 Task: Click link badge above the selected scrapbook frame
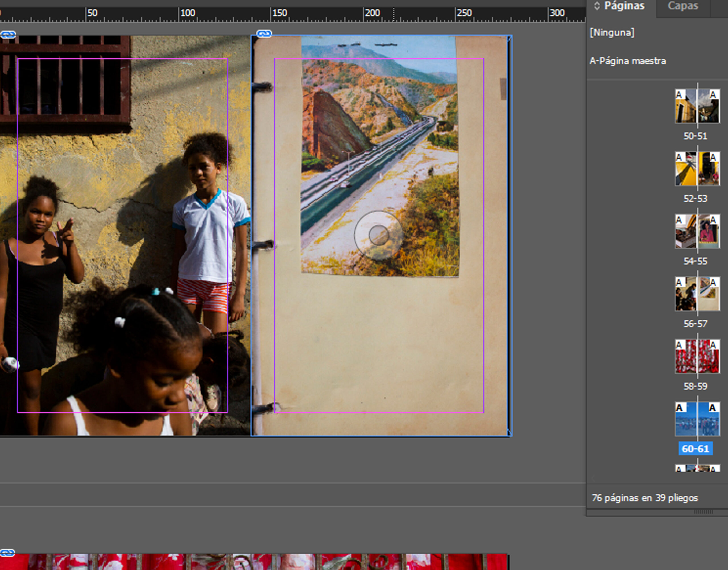[264, 33]
